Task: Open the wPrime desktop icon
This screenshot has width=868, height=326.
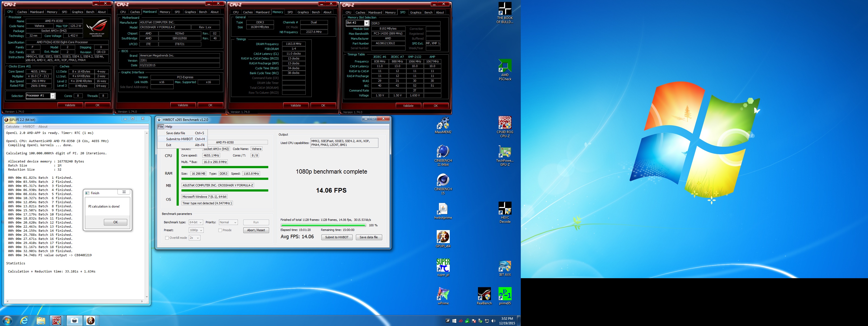Action: pos(443,296)
